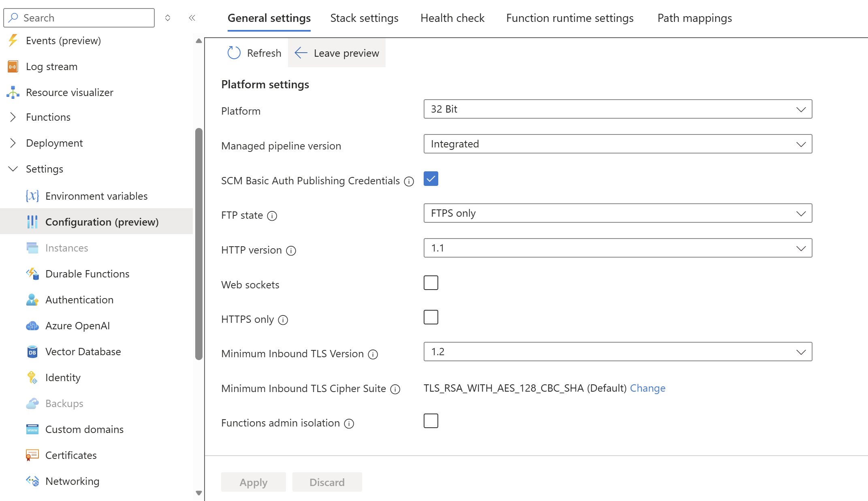The image size is (868, 501).
Task: Click the Events (preview) lightning icon
Action: tap(13, 41)
